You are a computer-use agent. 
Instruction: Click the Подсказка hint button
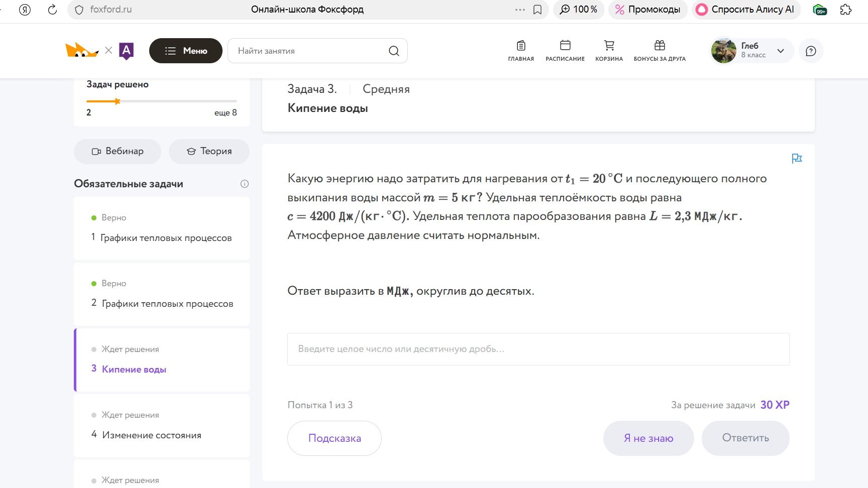tap(335, 438)
